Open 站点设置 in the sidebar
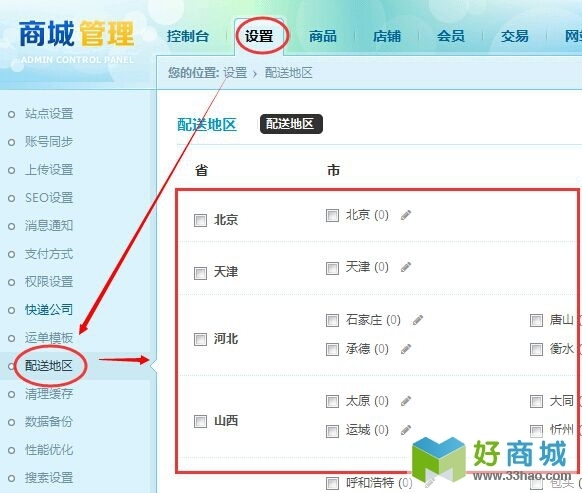The image size is (582, 493). [49, 114]
